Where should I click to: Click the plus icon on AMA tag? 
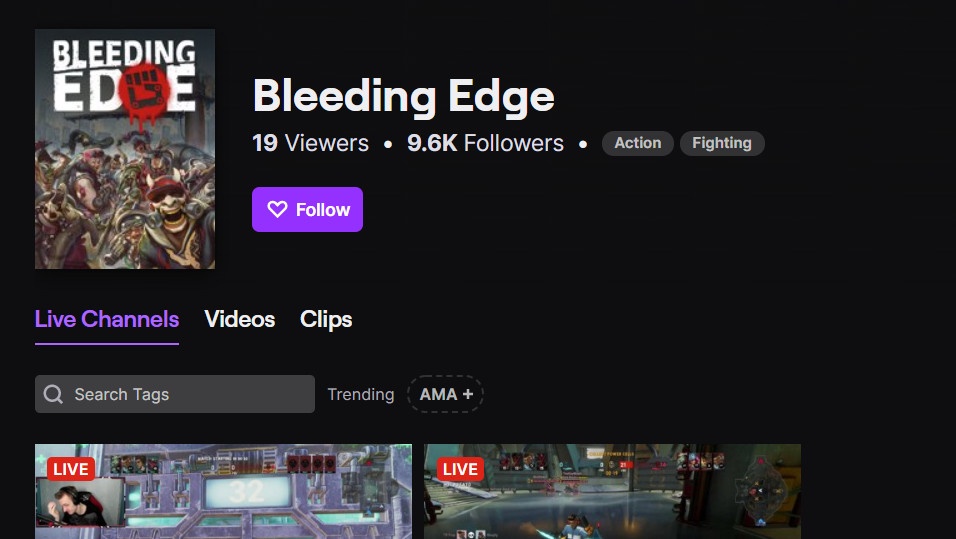point(468,394)
